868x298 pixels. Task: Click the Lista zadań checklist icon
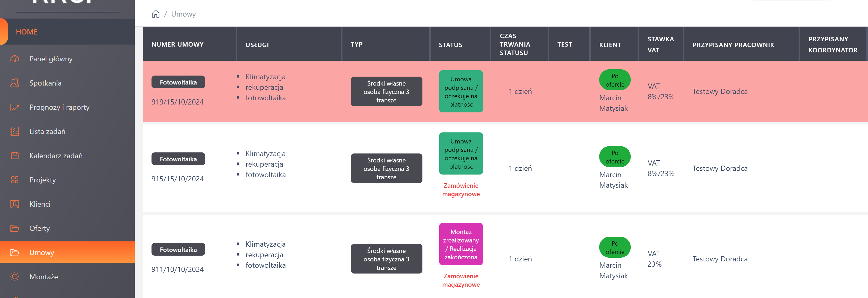click(15, 131)
